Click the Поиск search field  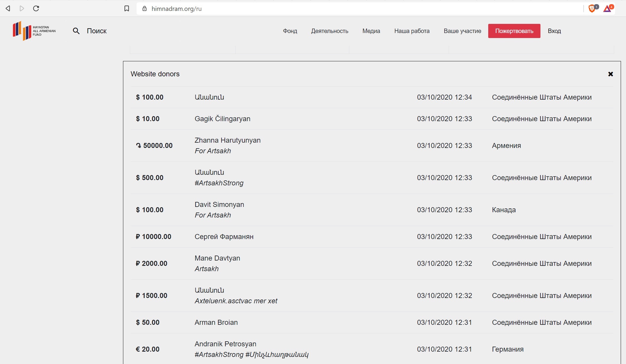97,31
